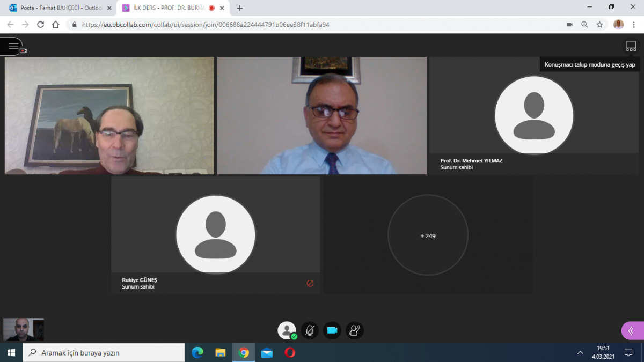Open My Status and settings avatar
Screen dimensions: 644x362
pyautogui.click(x=287, y=330)
